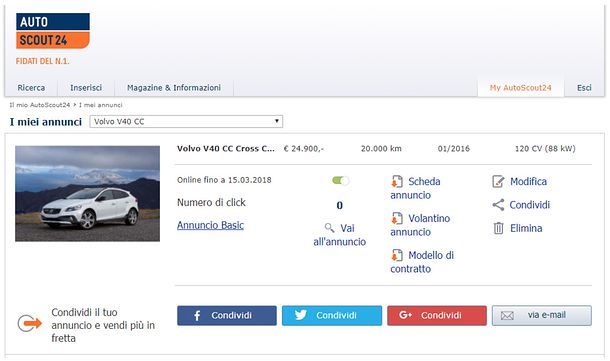Open the Inserisci menu tab

click(x=86, y=88)
